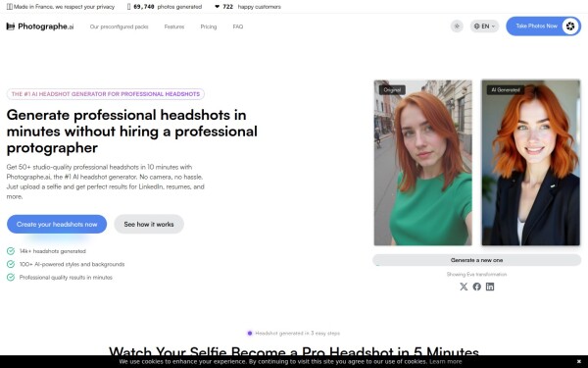Open the Learn more cookie link
This screenshot has height=368, width=588.
[x=446, y=361]
